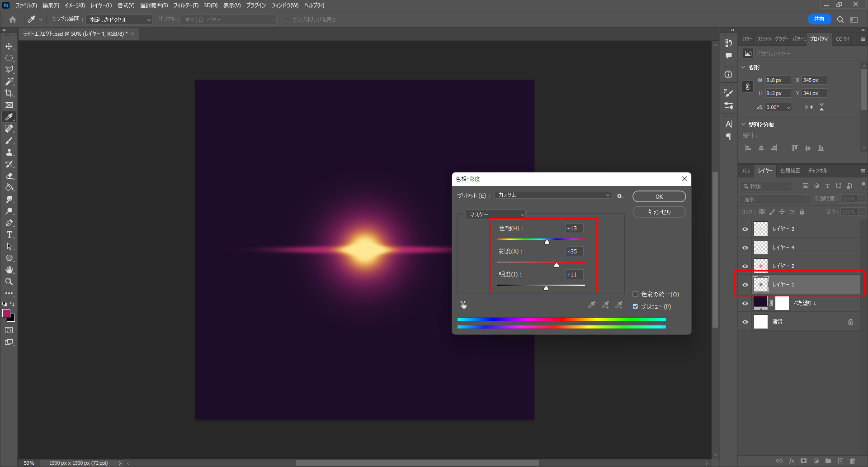Click the on-image adjustment hand icon in dialog
This screenshot has height=467, width=868.
(463, 305)
